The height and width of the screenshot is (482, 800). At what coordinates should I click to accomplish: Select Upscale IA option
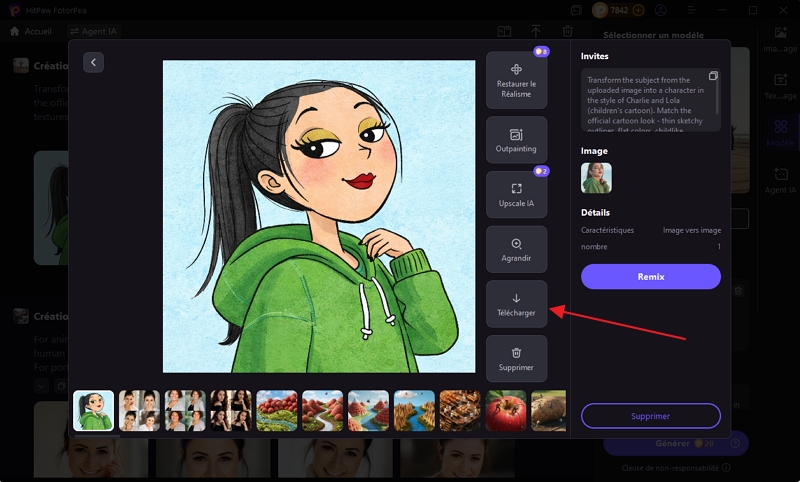[x=516, y=194]
